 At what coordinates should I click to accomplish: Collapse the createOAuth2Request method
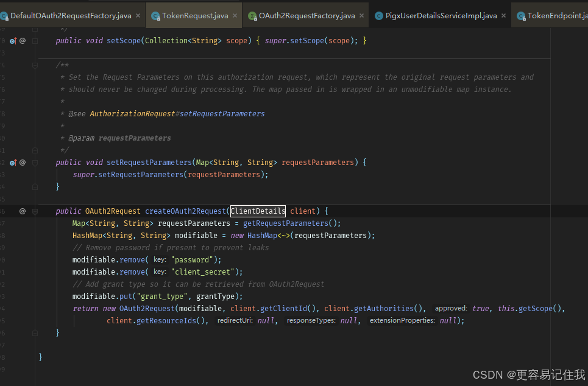point(35,211)
